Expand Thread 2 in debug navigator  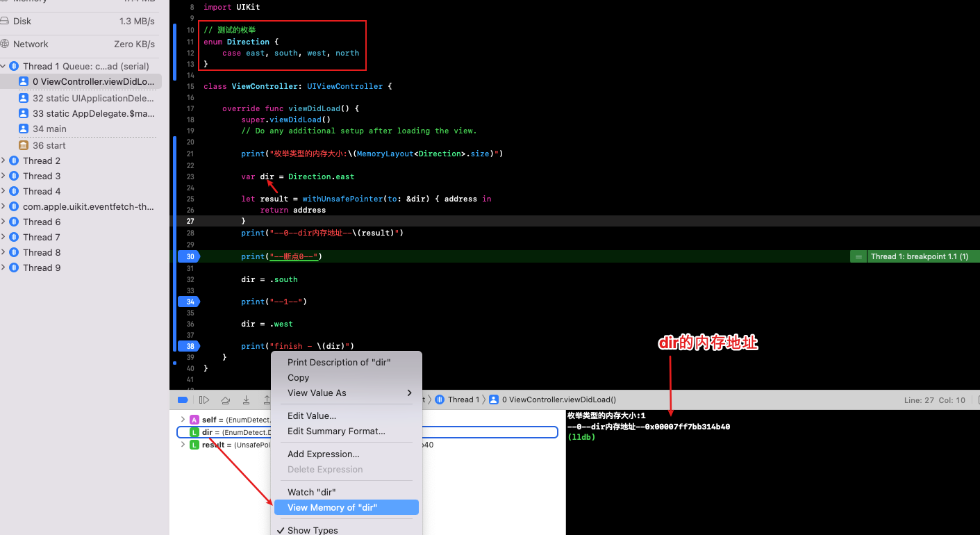(3, 160)
